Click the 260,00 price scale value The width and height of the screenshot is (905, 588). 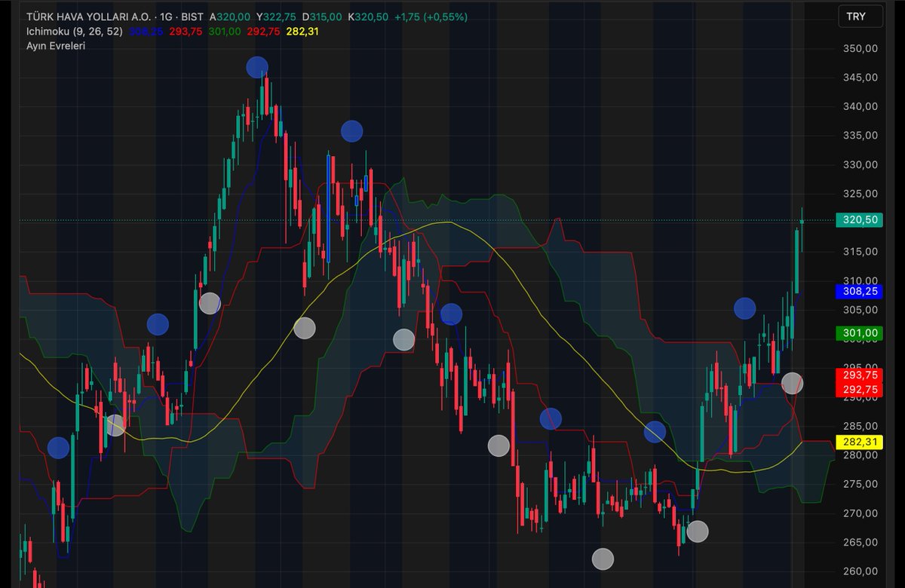pyautogui.click(x=861, y=571)
